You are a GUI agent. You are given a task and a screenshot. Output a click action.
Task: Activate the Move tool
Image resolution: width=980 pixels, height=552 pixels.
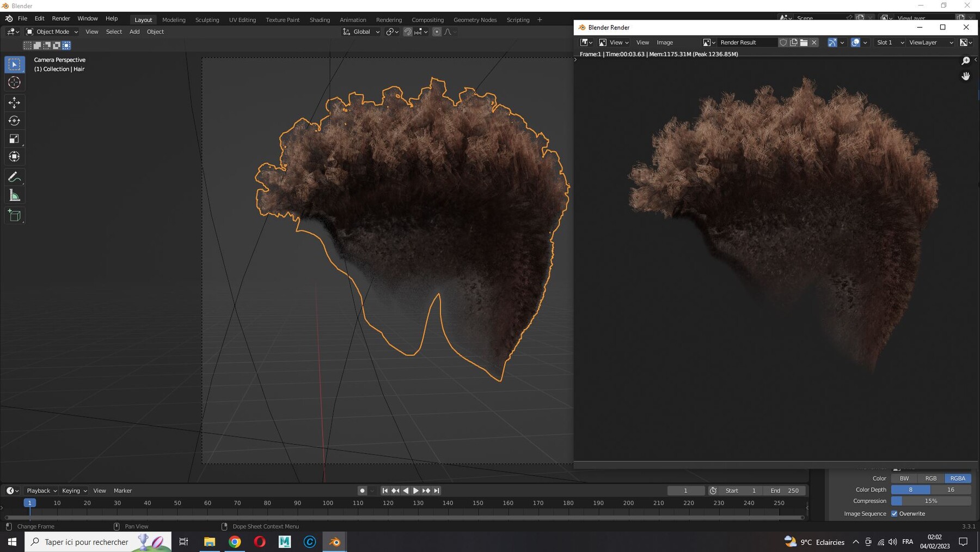point(15,102)
